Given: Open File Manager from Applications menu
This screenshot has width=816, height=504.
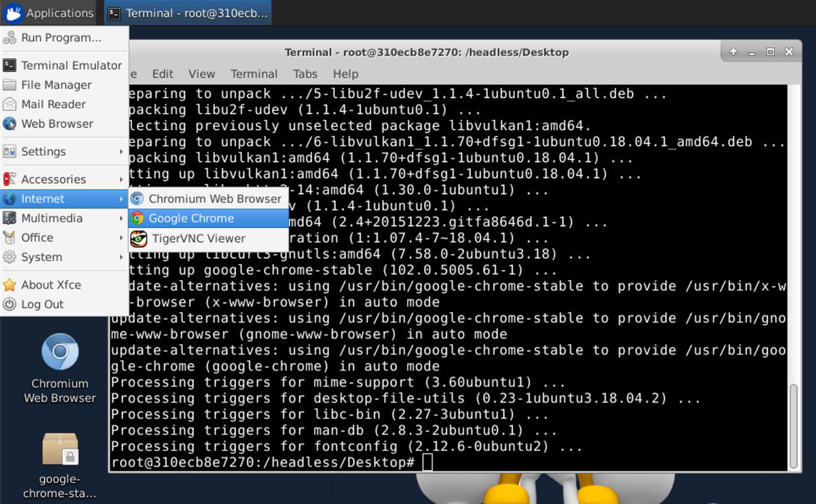Looking at the screenshot, I should 56,85.
